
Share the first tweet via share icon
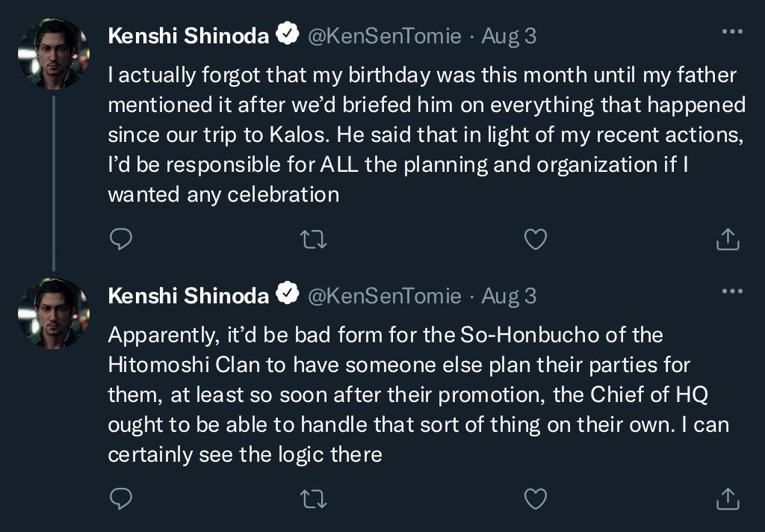[x=728, y=239]
